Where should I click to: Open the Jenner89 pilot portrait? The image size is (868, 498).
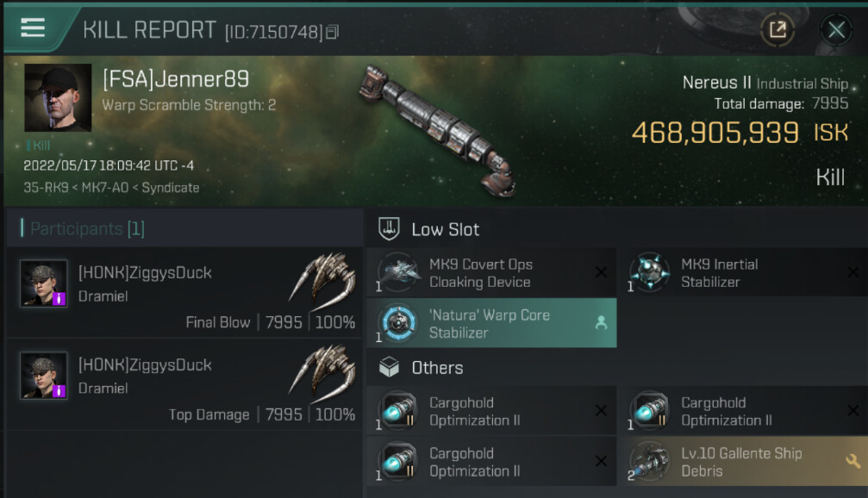(x=58, y=97)
